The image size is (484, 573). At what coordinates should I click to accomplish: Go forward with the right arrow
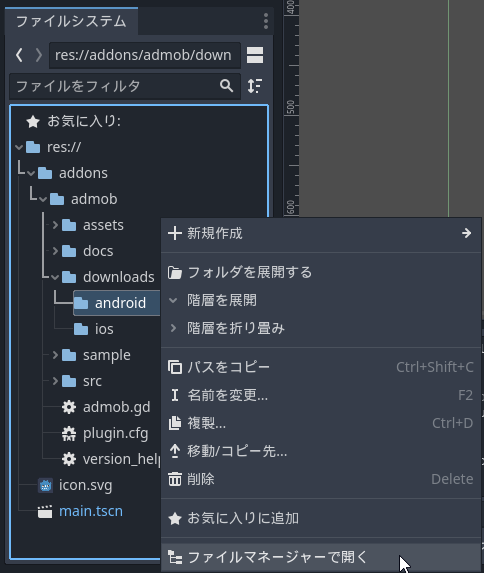click(38, 55)
